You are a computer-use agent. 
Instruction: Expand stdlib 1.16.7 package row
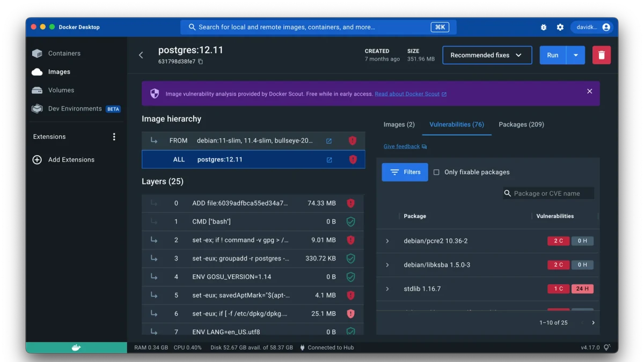coord(387,289)
